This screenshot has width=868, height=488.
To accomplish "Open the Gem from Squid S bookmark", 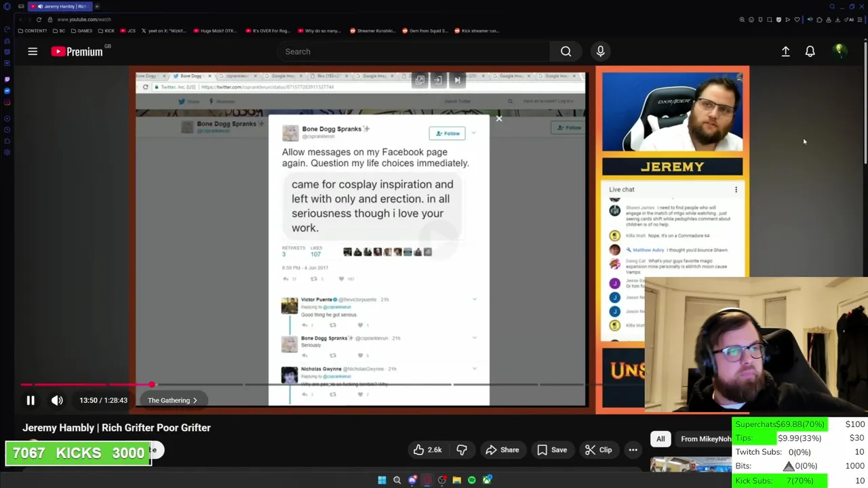I will [426, 30].
